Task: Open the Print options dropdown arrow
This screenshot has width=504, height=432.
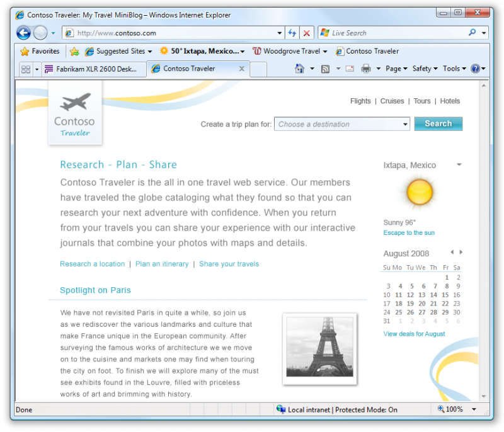Action: [x=379, y=69]
